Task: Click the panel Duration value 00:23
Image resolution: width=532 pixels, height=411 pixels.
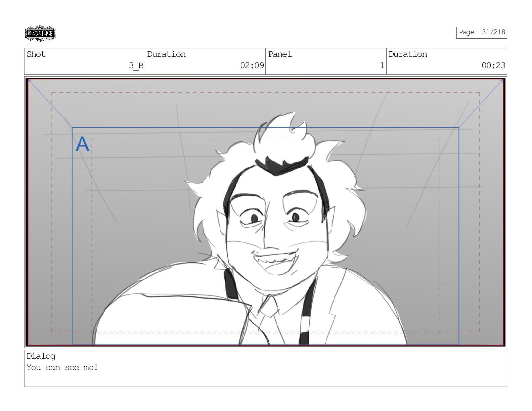Action: click(493, 65)
